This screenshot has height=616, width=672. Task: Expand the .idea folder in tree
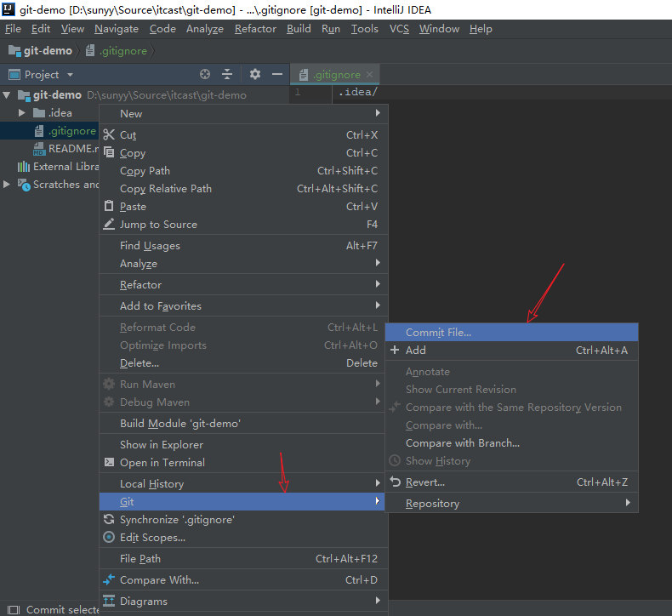(x=22, y=113)
